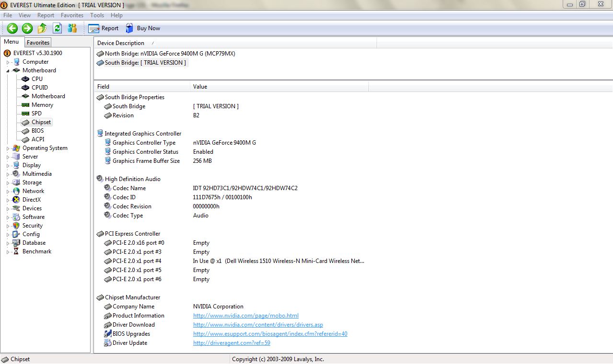The width and height of the screenshot is (613, 364).
Task: Select the South Bridge [ TRIAL VERSION ] device row
Action: [142, 63]
